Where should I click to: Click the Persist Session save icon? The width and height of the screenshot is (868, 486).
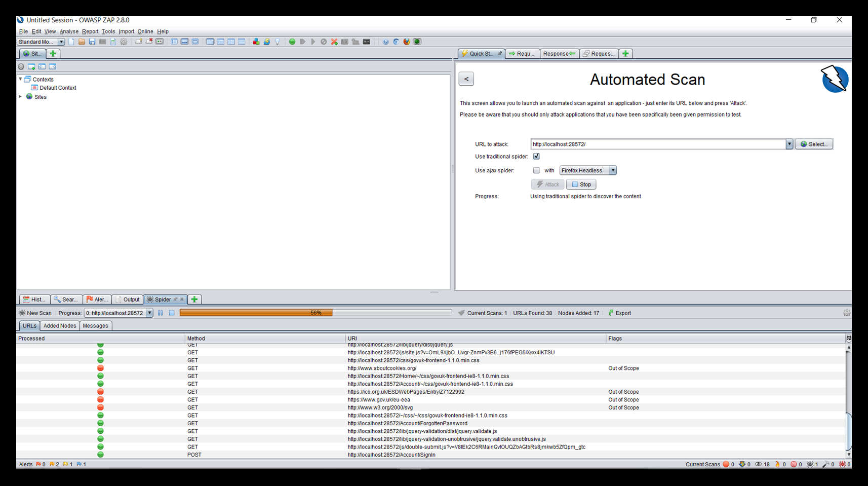tap(92, 42)
